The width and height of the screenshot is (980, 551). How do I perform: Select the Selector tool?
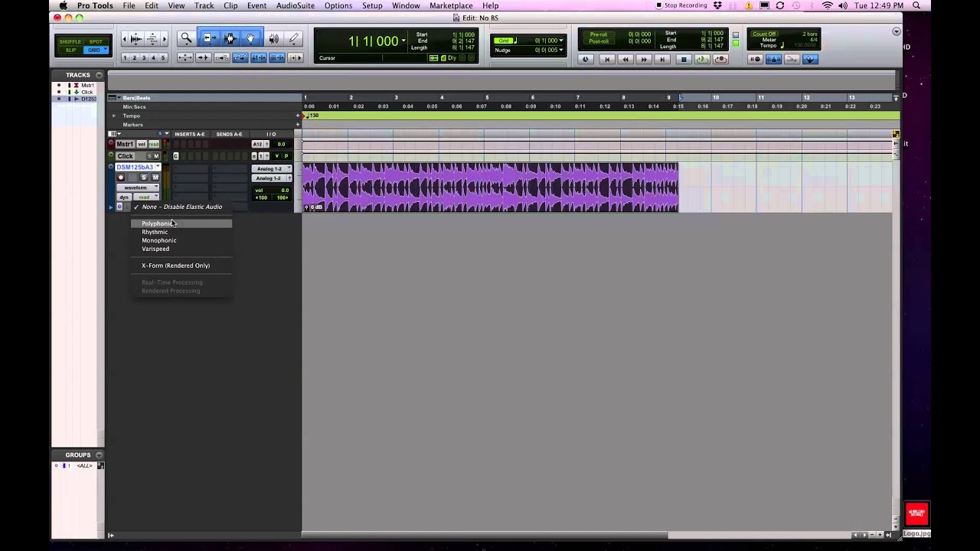230,38
